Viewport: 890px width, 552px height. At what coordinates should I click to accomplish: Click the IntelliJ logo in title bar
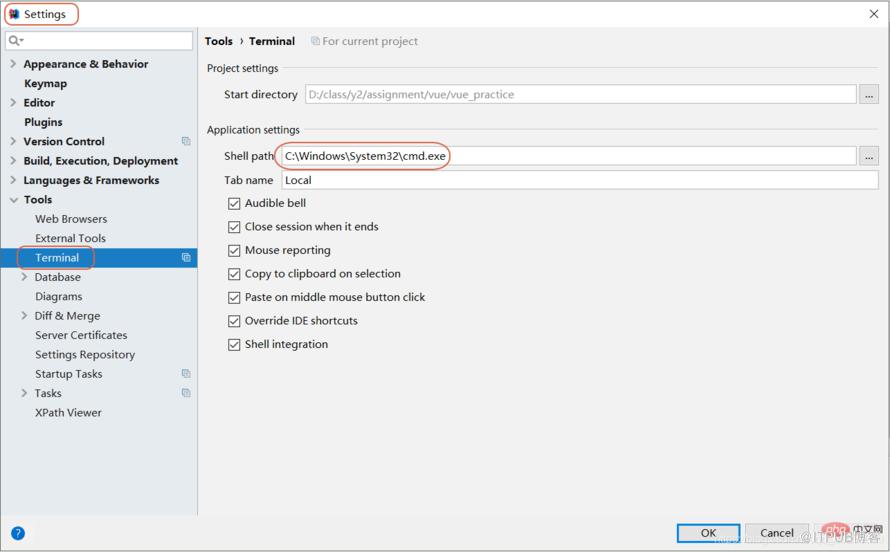click(x=14, y=14)
